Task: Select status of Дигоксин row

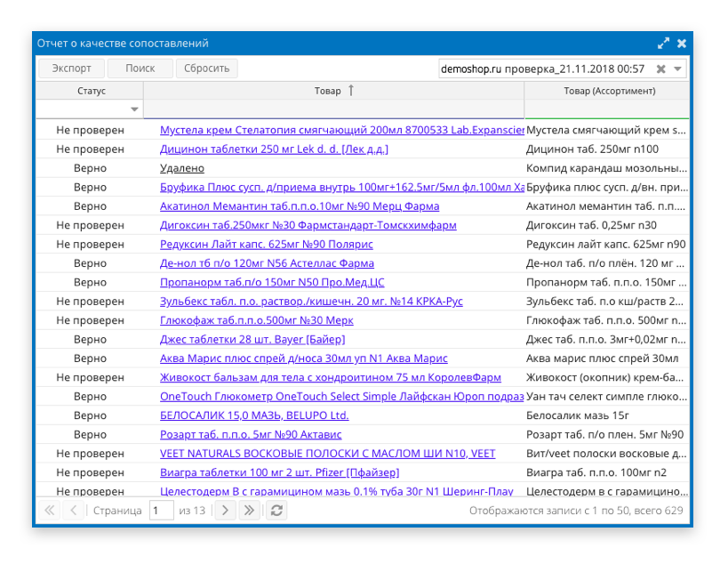Action: point(90,225)
